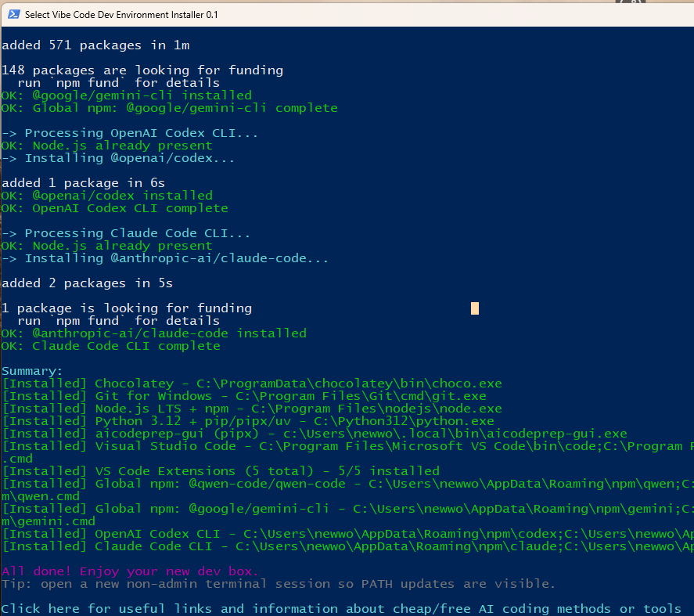This screenshot has width=694, height=616.
Task: Click 'OK: @openai/codex installed' line
Action: click(107, 196)
